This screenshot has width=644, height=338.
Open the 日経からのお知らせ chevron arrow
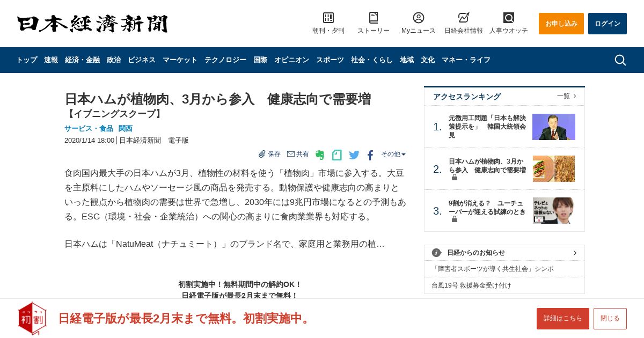(x=575, y=253)
